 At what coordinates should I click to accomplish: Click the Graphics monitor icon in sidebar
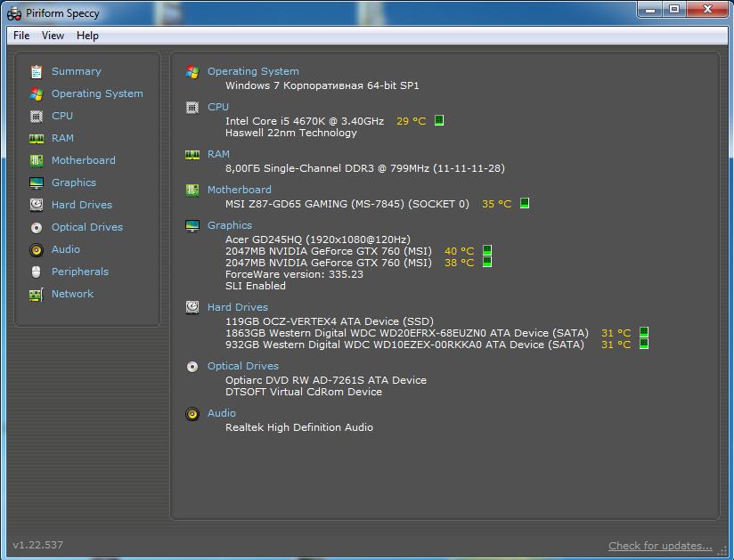point(36,183)
